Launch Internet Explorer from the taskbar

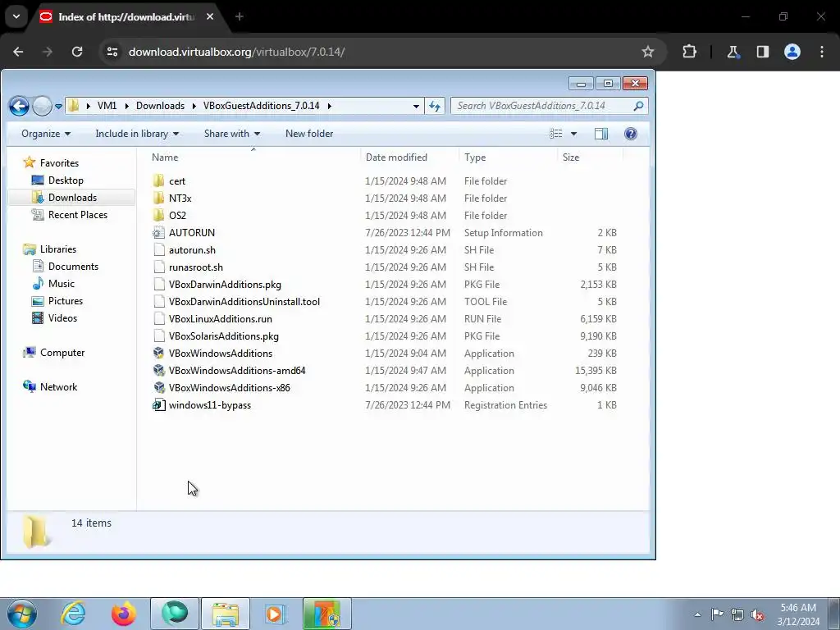pyautogui.click(x=73, y=614)
